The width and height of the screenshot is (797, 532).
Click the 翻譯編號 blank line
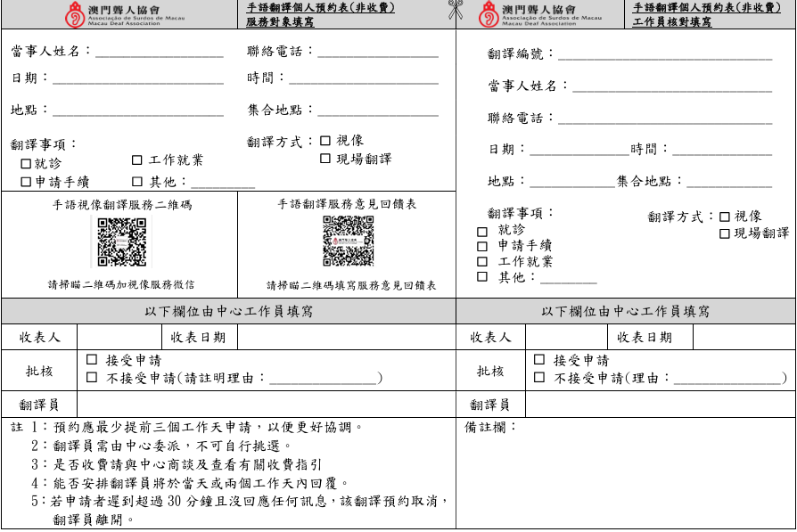click(664, 56)
